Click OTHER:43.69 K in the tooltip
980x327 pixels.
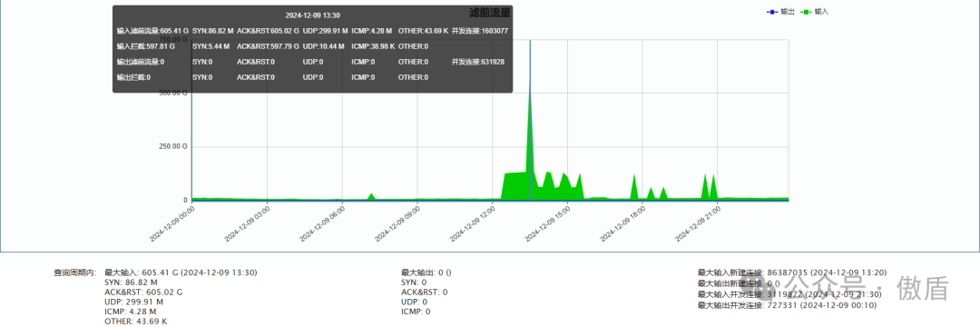(x=423, y=31)
